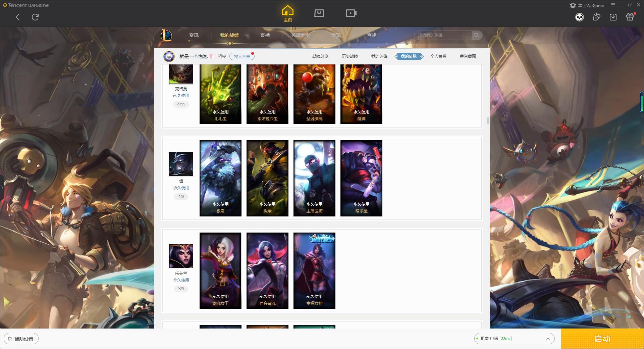Click the search magnifier icon

point(477,35)
